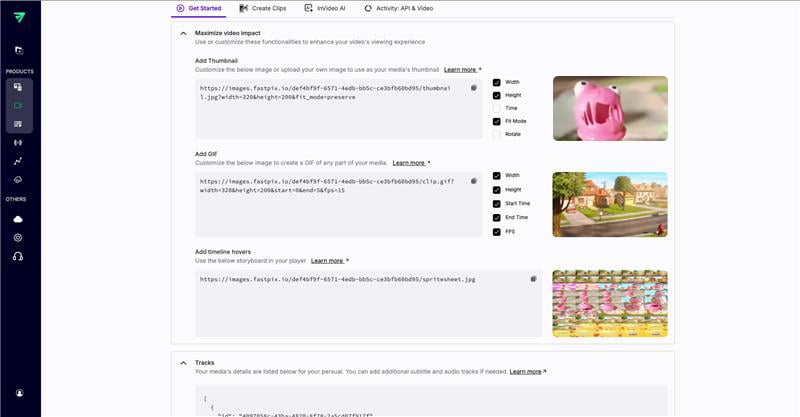800x417 pixels.
Task: Open the support headset icon
Action: tap(18, 256)
